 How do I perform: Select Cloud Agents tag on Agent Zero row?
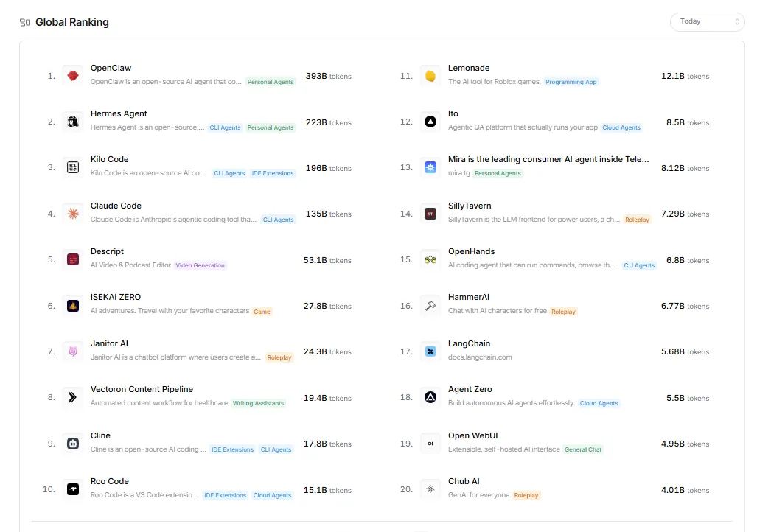click(599, 403)
